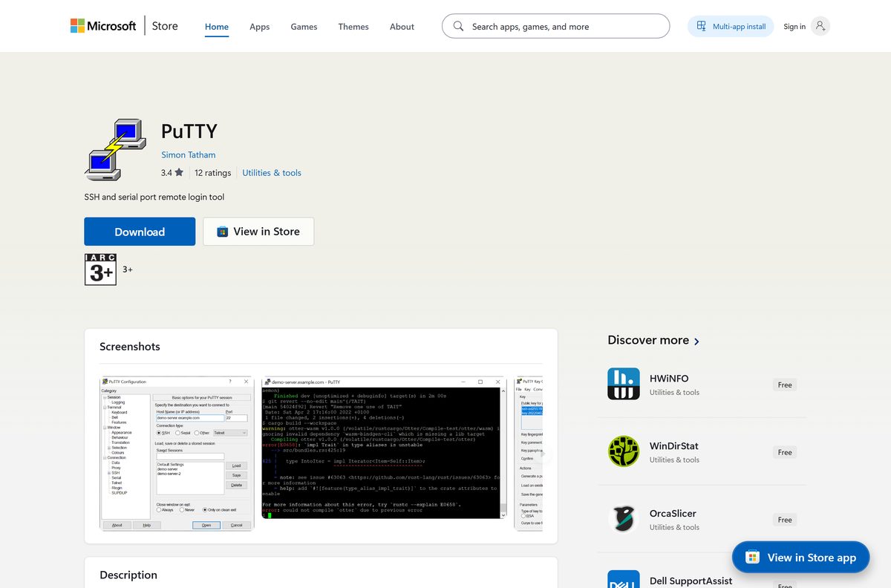Click the PuTTY app icon
Image resolution: width=891 pixels, height=588 pixels.
(x=115, y=149)
